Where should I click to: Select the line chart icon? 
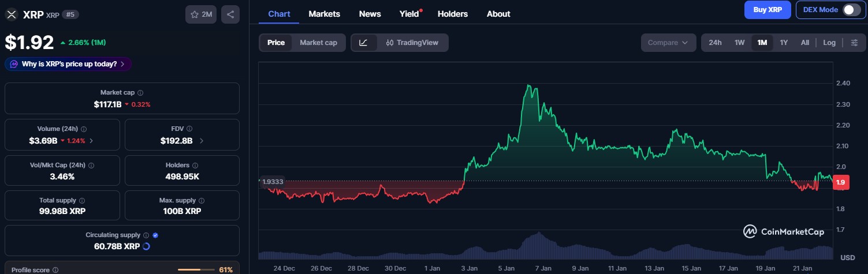click(363, 43)
